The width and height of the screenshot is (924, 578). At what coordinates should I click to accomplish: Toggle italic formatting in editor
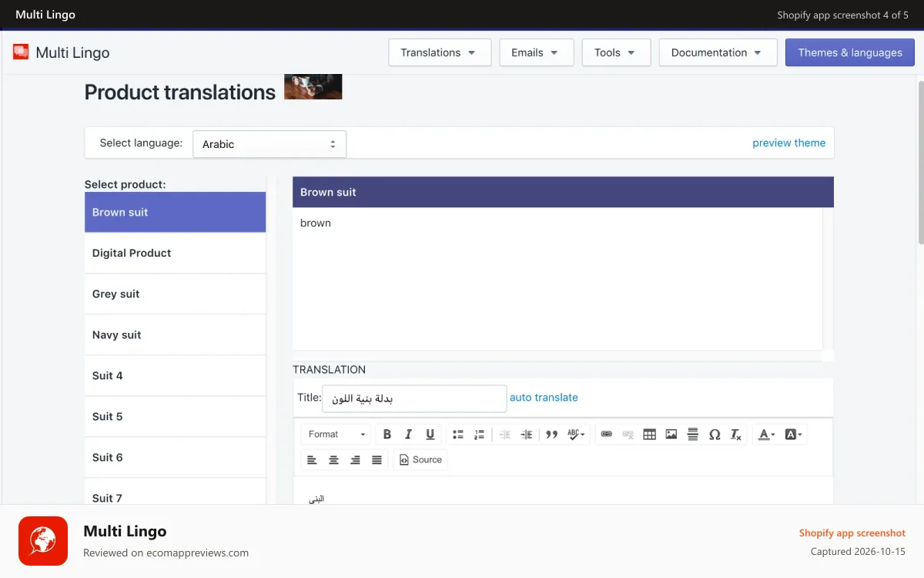click(x=409, y=435)
